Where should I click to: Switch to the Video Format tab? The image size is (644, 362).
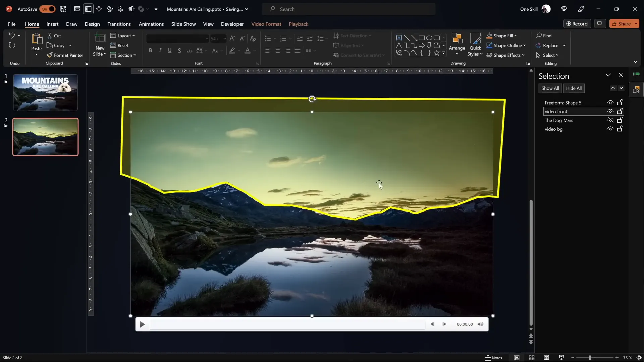266,24
